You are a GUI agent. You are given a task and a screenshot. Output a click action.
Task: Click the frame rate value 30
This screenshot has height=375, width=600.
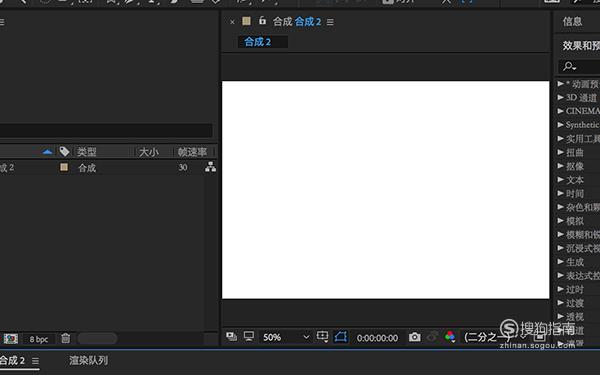pos(183,167)
